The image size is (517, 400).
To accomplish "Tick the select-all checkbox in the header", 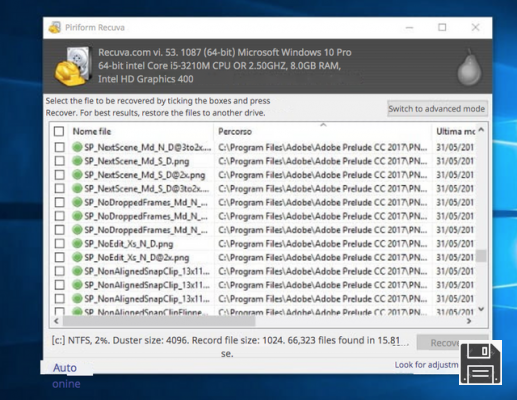I will click(59, 131).
